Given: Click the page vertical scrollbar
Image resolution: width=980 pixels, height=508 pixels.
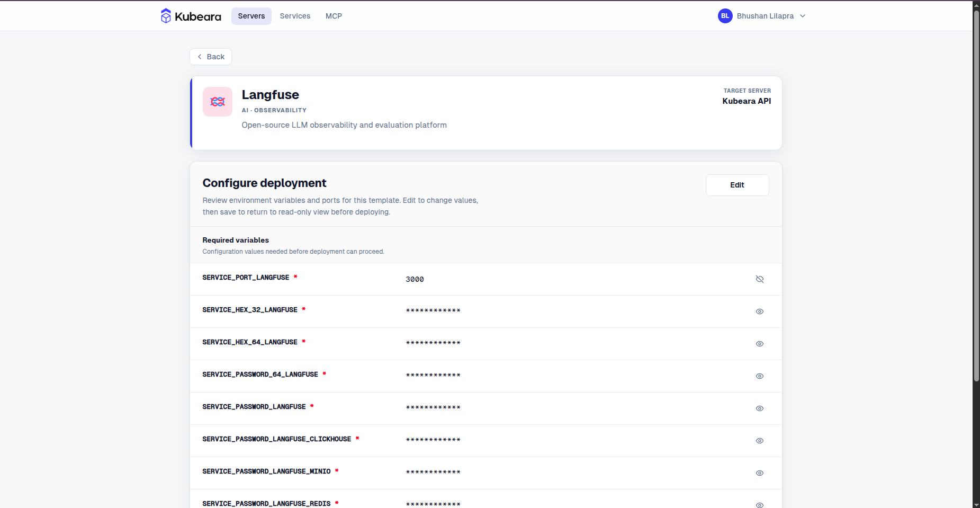Looking at the screenshot, I should (976, 196).
